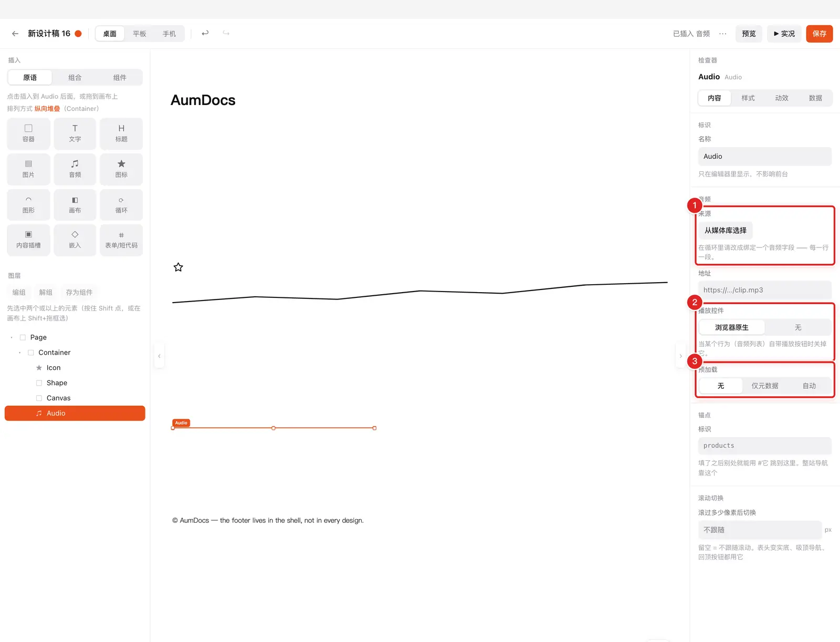Collapse the Page tree node
Screen dimensions: 840x642
coord(12,337)
